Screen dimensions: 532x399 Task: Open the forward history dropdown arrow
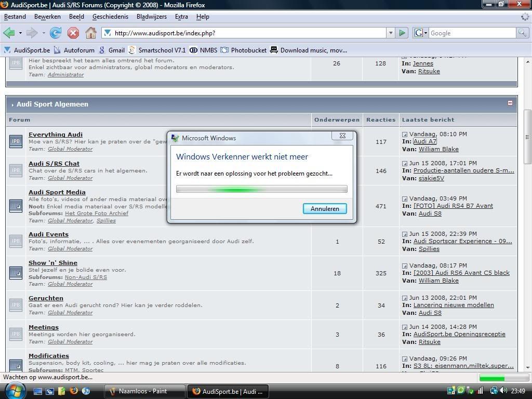[44, 33]
